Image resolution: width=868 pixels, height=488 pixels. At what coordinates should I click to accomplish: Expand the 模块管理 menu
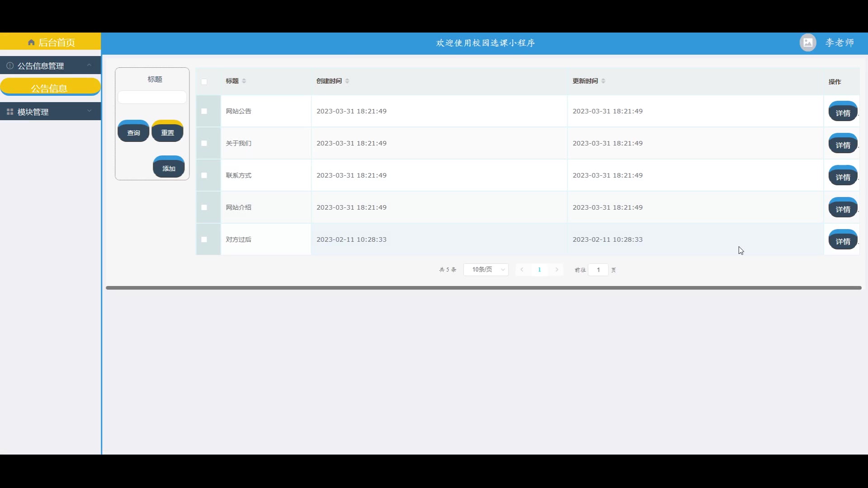(89, 111)
